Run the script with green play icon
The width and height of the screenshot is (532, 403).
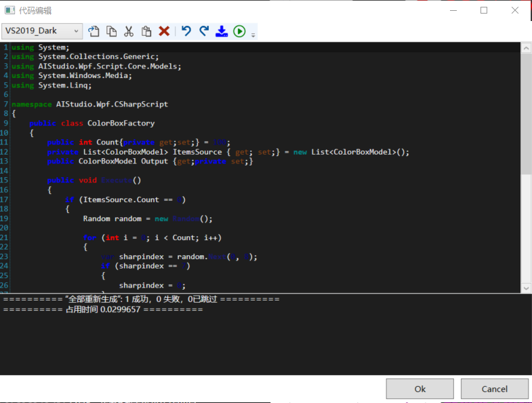pyautogui.click(x=239, y=31)
